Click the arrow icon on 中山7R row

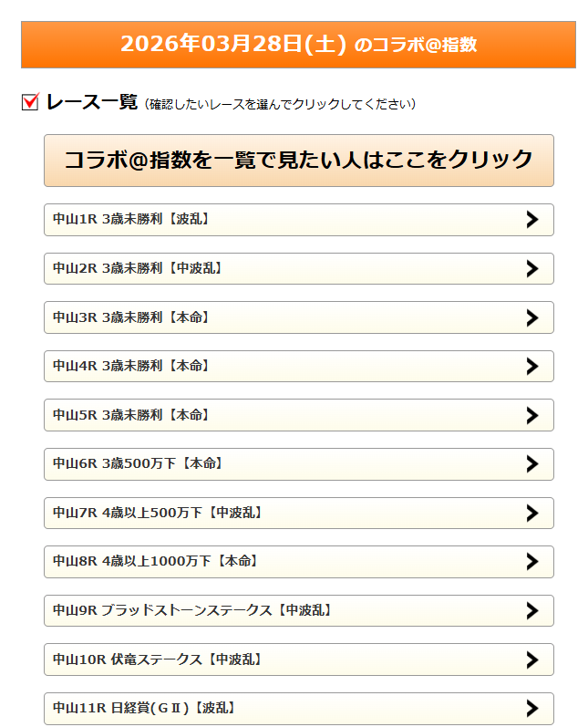point(532,513)
